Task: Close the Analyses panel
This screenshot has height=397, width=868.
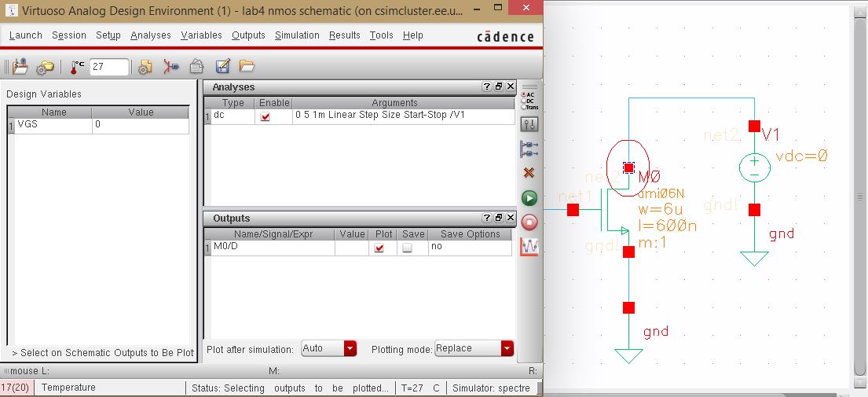Action: (x=510, y=87)
